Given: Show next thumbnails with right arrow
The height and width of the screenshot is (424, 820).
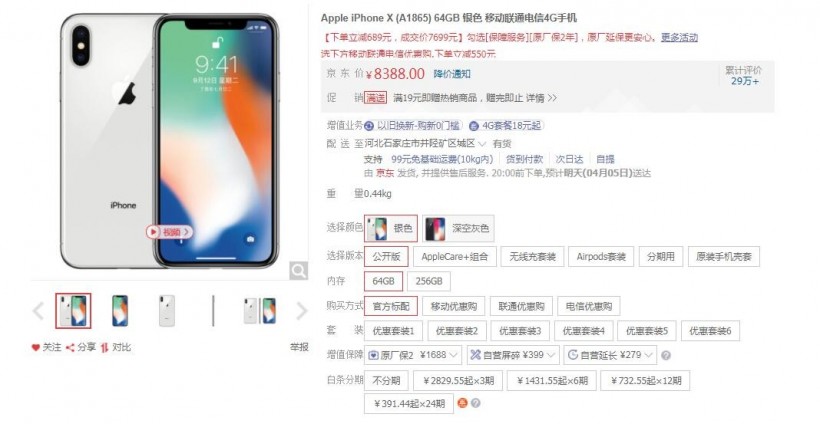Looking at the screenshot, I should pos(302,311).
